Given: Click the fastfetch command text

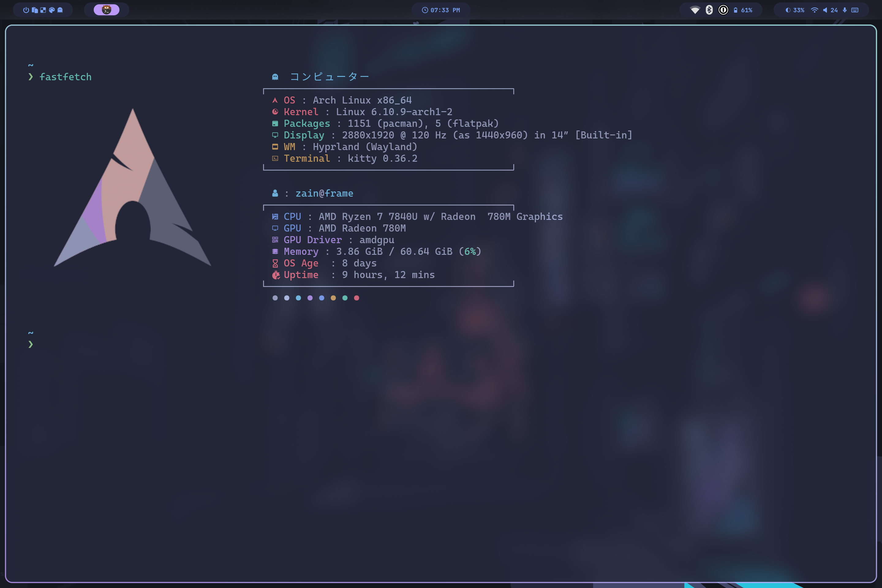Looking at the screenshot, I should [x=65, y=77].
